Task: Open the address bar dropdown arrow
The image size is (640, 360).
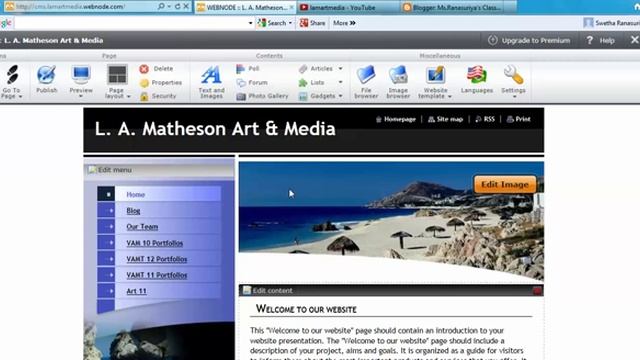Action: coord(168,7)
